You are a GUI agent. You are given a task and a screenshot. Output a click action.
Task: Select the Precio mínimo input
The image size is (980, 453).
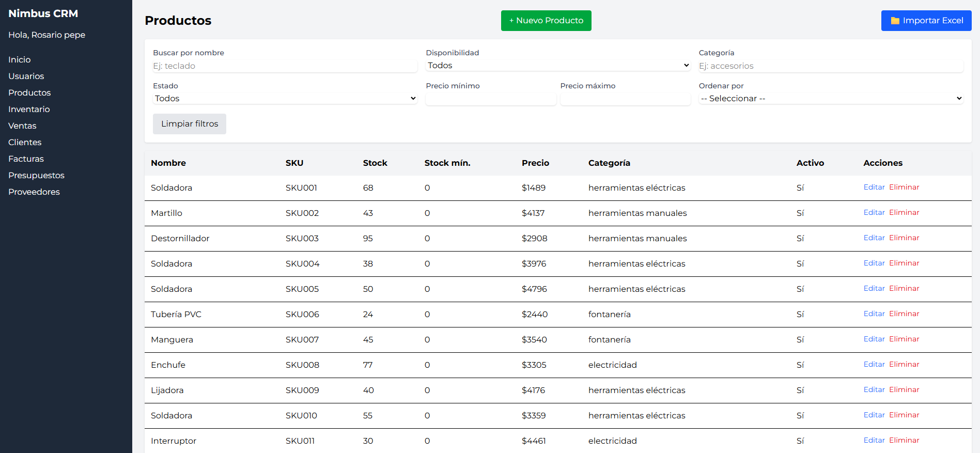490,99
